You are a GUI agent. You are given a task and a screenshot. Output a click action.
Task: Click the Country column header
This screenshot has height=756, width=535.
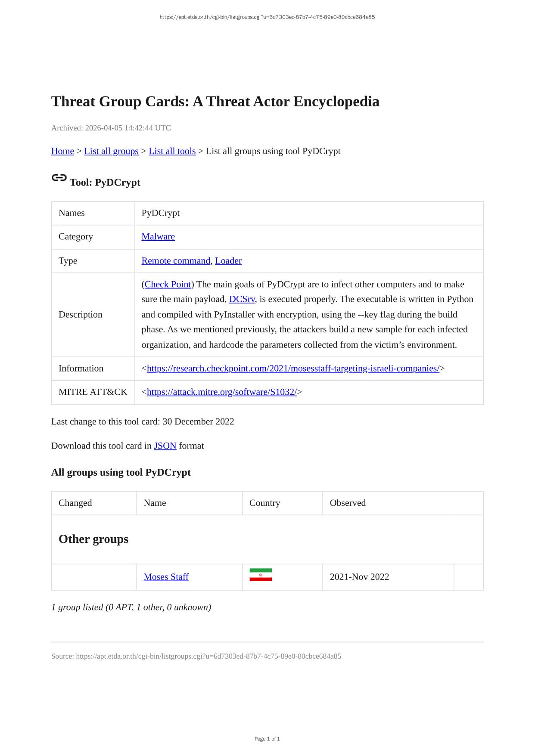264,503
